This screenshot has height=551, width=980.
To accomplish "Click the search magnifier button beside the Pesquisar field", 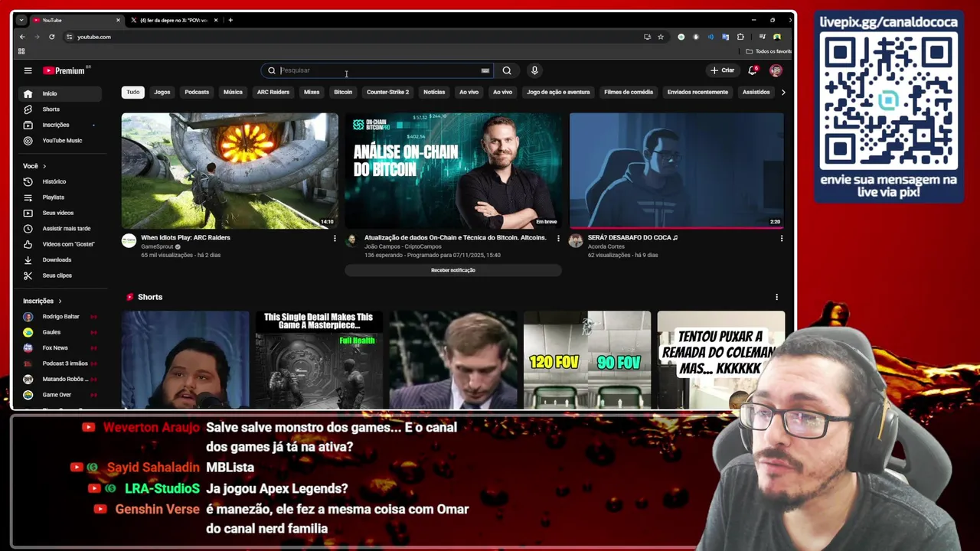I will point(507,70).
